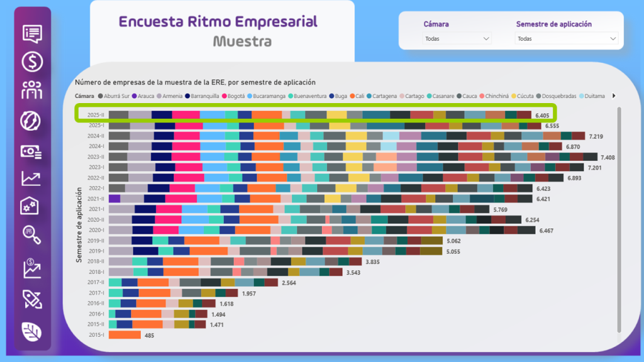The width and height of the screenshot is (644, 362).
Task: Expand the Semestre de aplicación dropdown
Action: (566, 38)
